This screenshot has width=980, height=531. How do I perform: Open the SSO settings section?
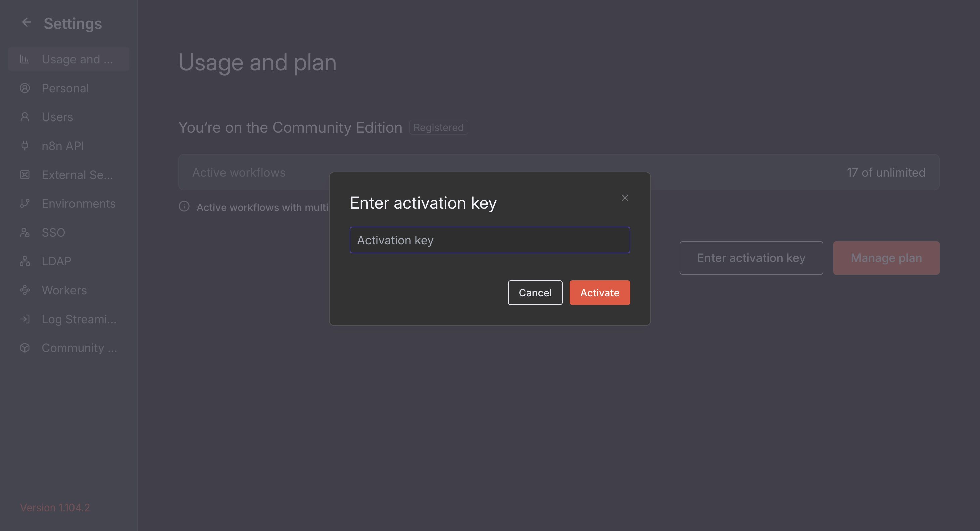(x=53, y=232)
